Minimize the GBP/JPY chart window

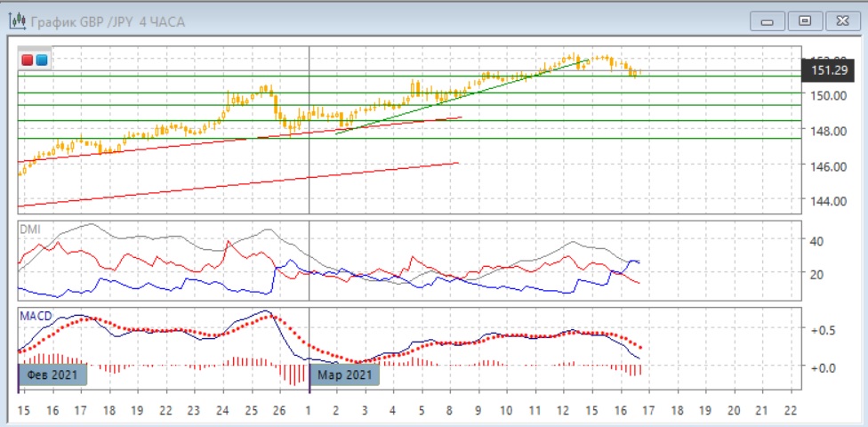[768, 20]
